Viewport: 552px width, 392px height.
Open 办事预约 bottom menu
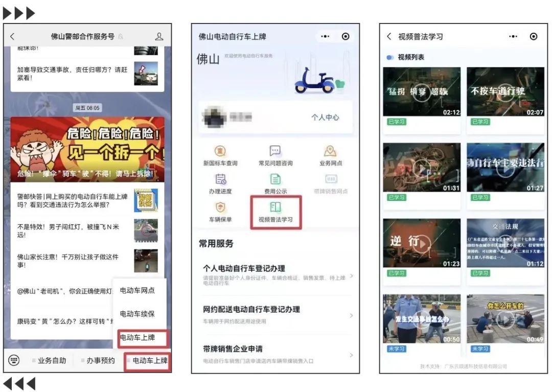(x=100, y=360)
